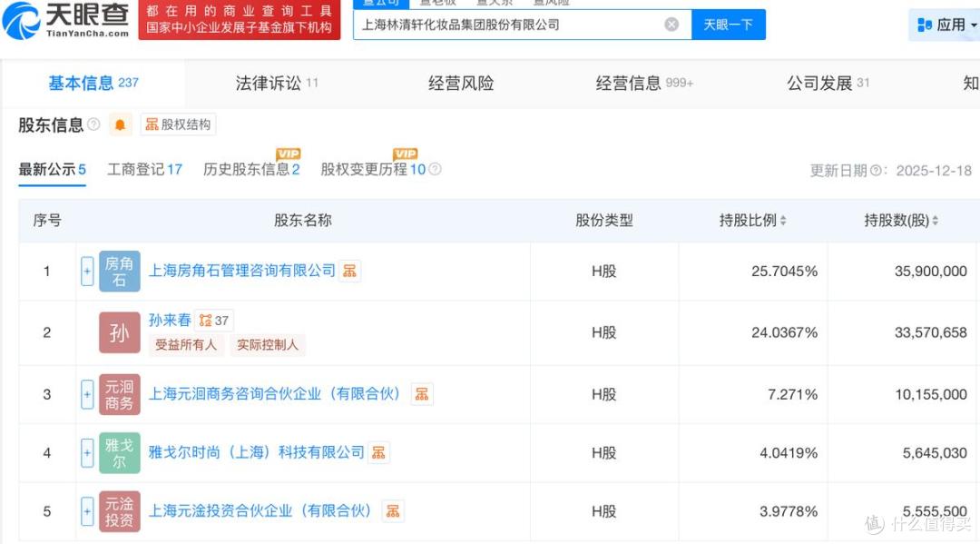Click the 5,645,030 share count
The height and width of the screenshot is (544, 980).
coord(935,452)
